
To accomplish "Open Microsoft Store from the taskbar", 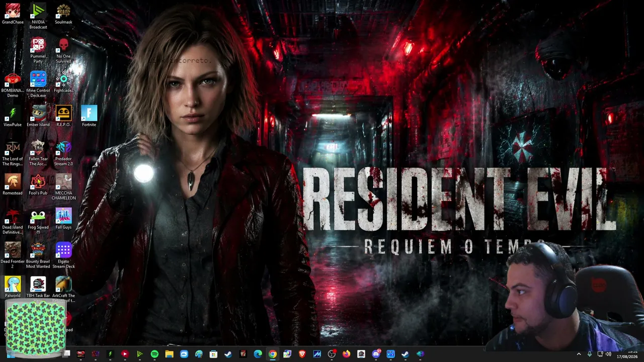I will coord(213,354).
